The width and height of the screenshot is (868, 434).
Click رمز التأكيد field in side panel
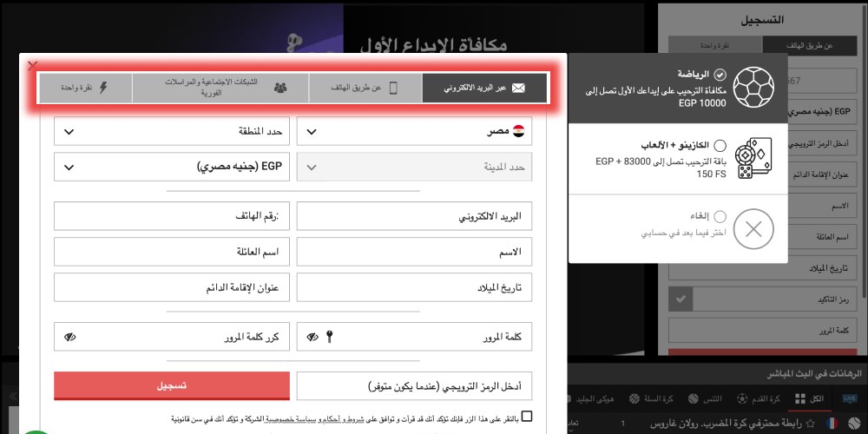click(x=774, y=299)
